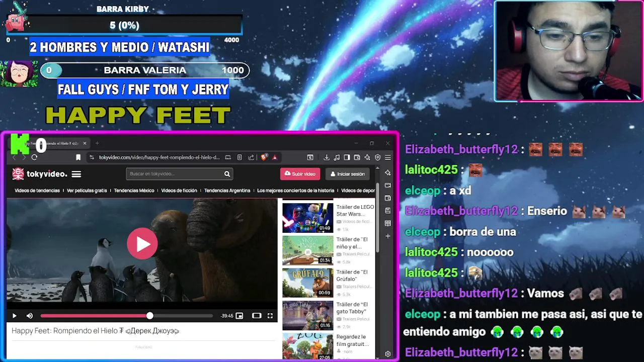
Task: Click the tokyvideo logo
Action: coord(40,174)
